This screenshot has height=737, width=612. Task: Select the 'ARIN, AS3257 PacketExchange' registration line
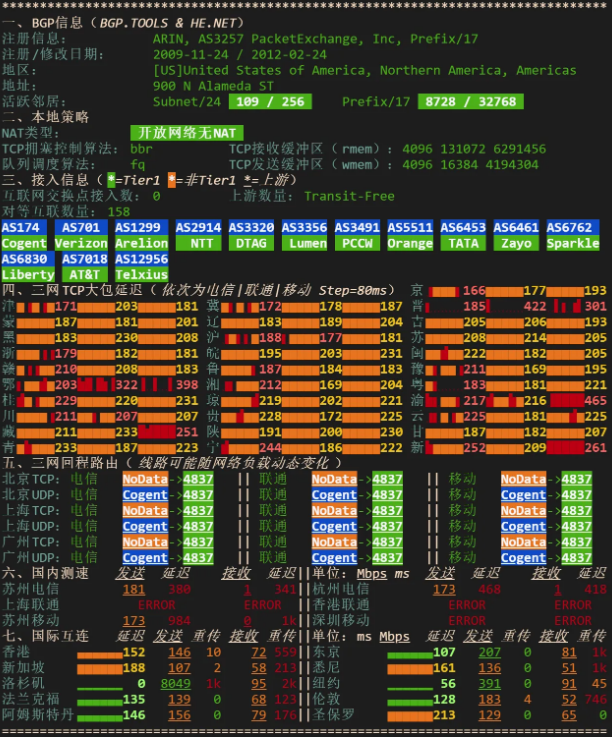click(x=315, y=39)
